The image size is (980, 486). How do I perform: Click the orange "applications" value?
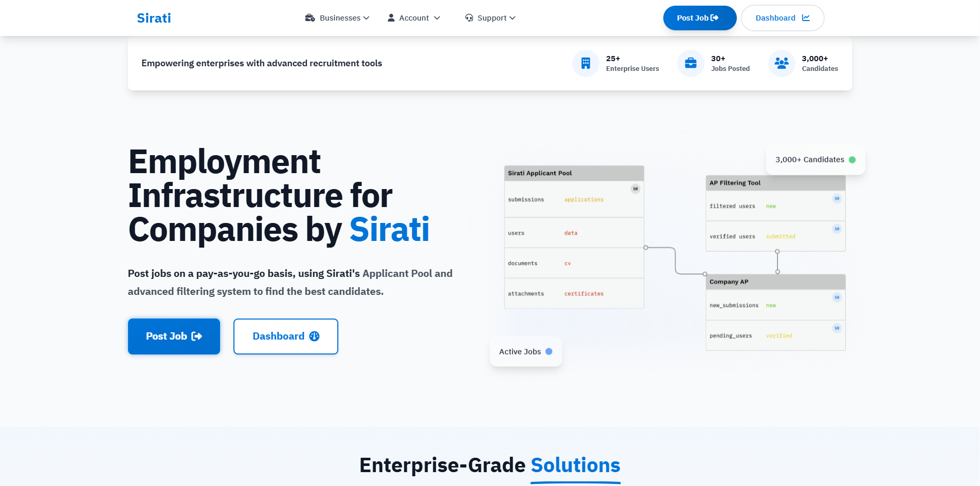[584, 199]
